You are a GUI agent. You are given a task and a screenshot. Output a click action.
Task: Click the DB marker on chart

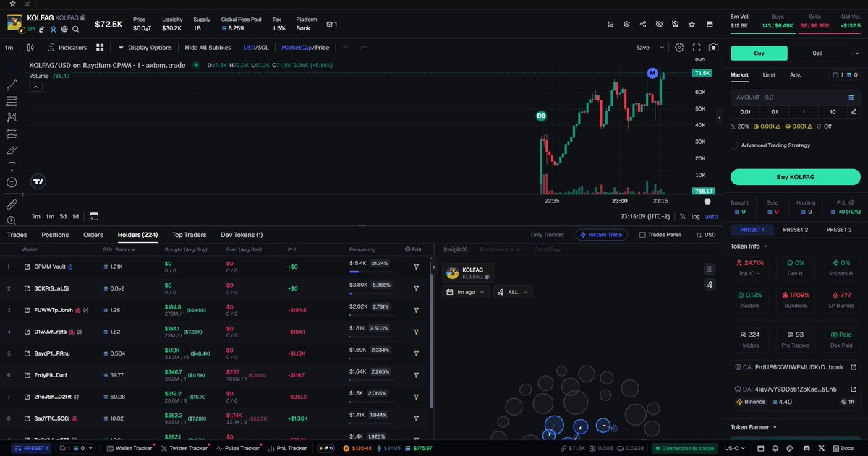[x=541, y=116]
